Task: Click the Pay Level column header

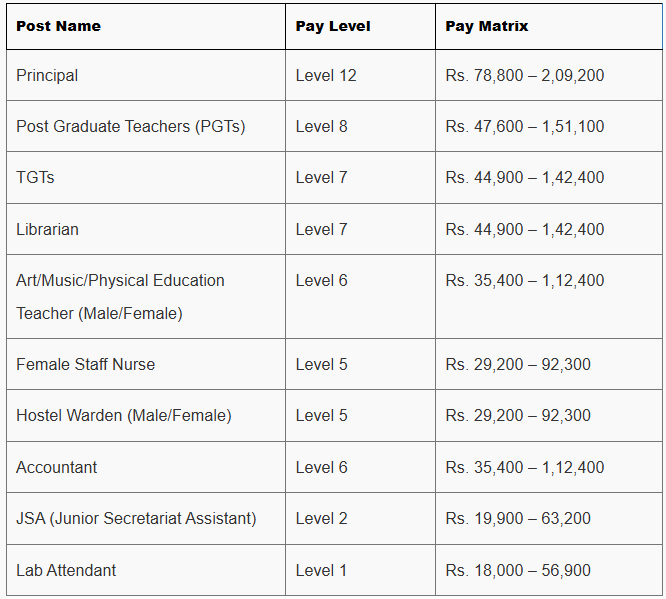Action: pyautogui.click(x=333, y=26)
